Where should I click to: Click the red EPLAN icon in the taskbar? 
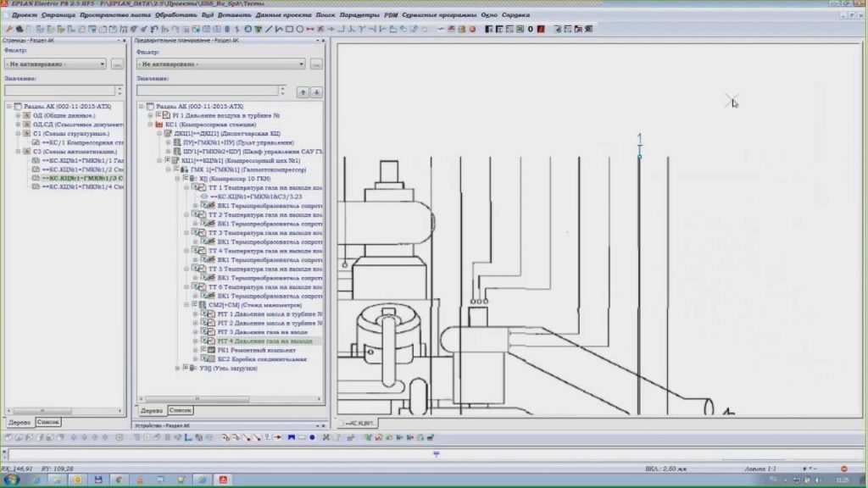pos(223,480)
